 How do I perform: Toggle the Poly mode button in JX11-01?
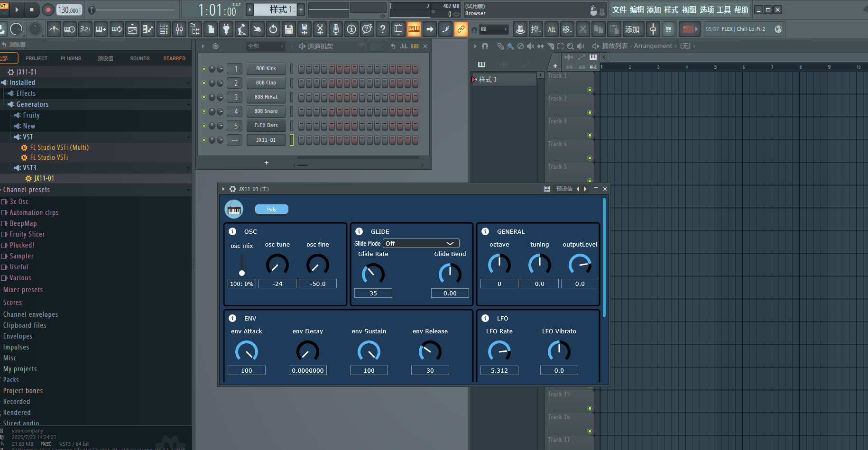(272, 209)
